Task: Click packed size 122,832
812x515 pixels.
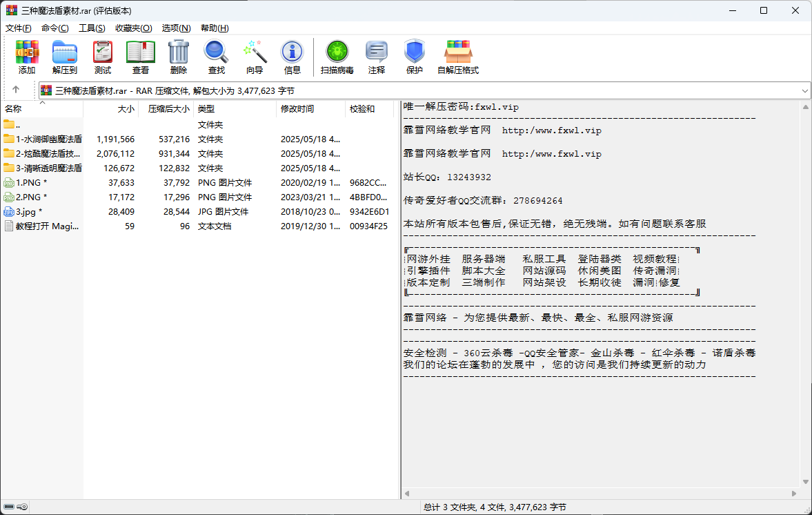Action: (x=174, y=168)
